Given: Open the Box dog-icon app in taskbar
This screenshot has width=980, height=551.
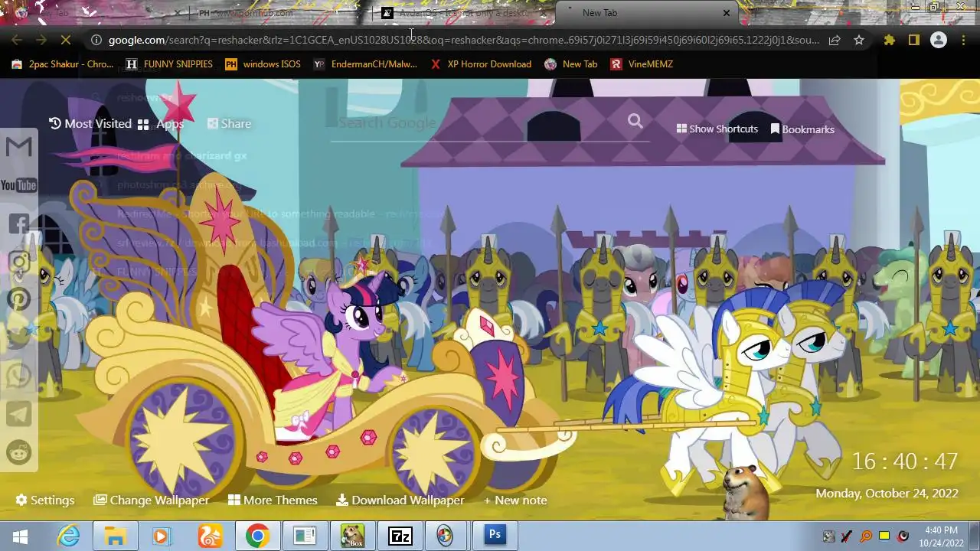Looking at the screenshot, I should 352,536.
